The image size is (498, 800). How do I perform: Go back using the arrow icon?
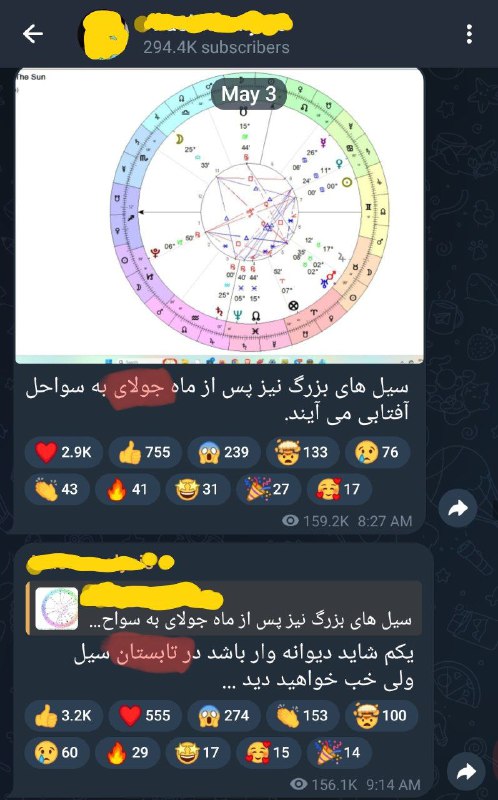[x=33, y=34]
